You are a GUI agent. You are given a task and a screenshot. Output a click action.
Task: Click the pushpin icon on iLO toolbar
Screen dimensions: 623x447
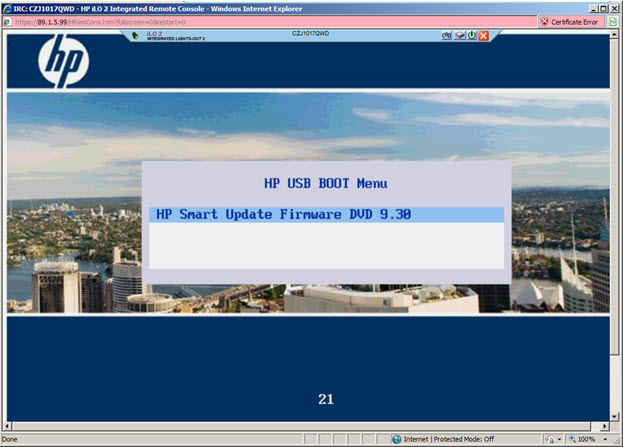135,35
